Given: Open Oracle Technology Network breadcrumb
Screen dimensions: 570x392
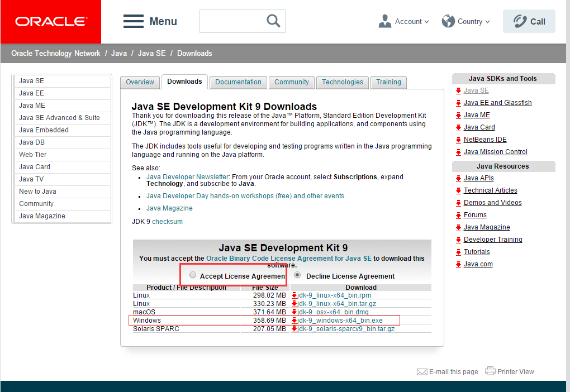Looking at the screenshot, I should [x=56, y=54].
